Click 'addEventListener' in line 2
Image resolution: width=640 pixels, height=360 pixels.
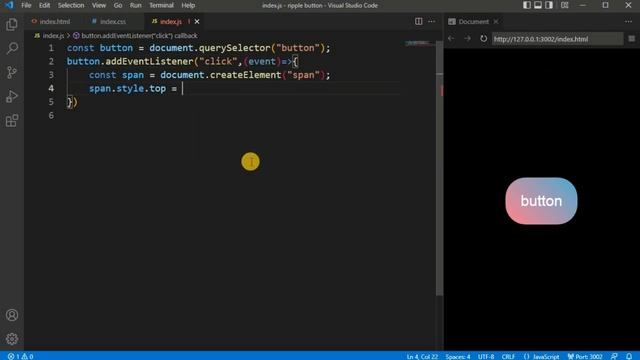coord(149,61)
